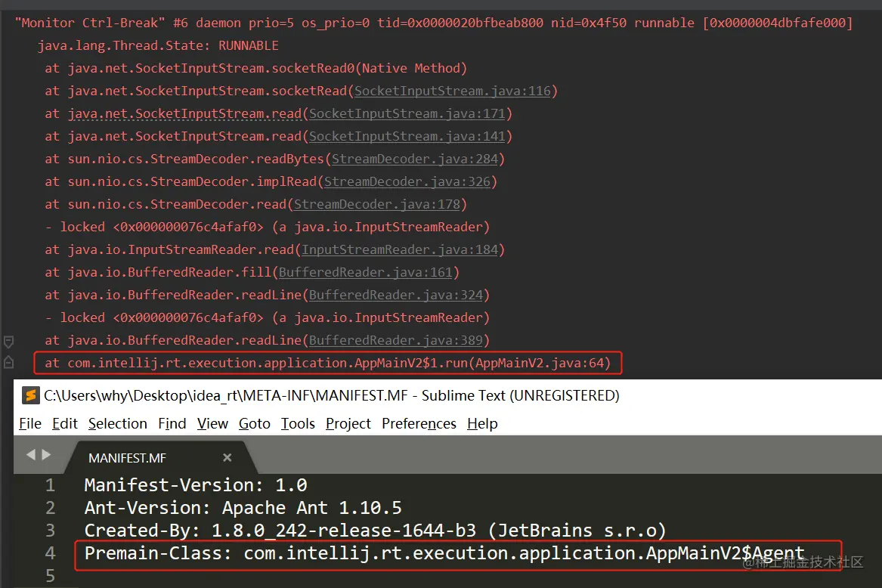Open the Goto menu

254,424
